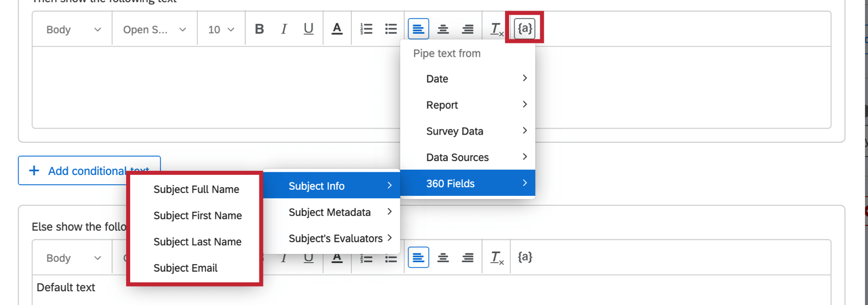Insert a bulleted list in top editor

[x=391, y=29]
